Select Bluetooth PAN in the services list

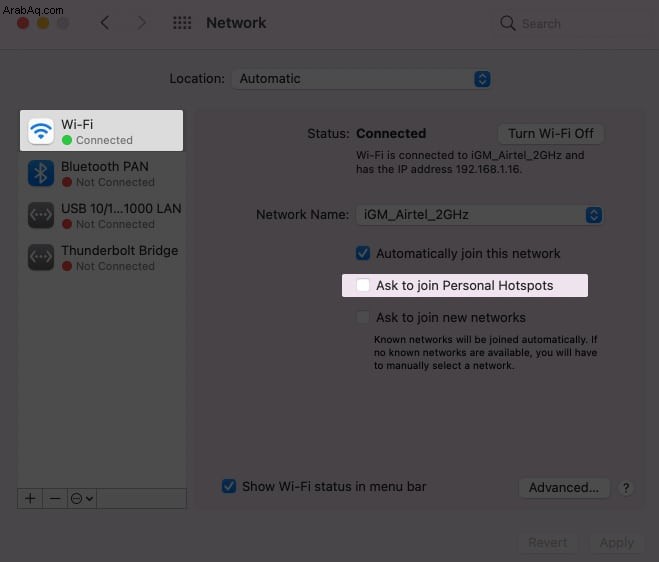coord(101,173)
